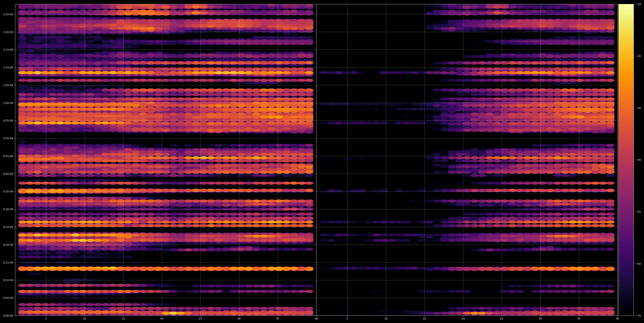Select the −40 colorbar tick label
The width and height of the screenshot is (644, 323).
(x=638, y=160)
